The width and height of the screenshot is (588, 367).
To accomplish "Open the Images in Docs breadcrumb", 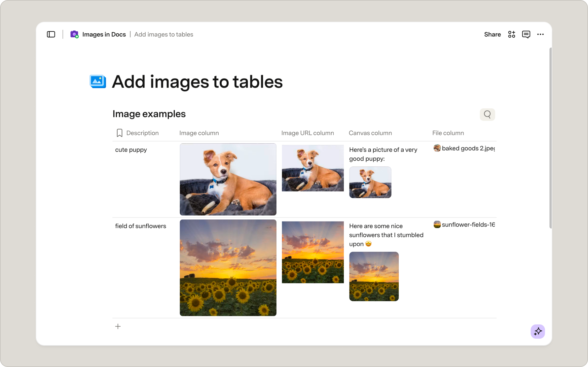I will click(x=104, y=34).
